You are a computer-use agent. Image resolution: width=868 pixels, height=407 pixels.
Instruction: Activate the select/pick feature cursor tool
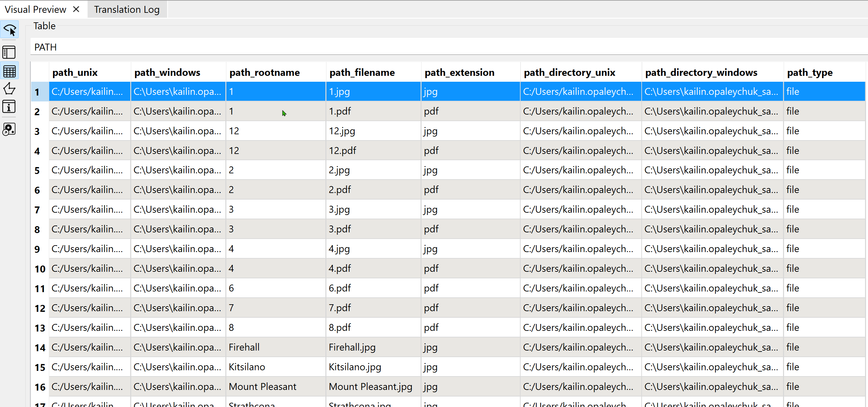click(x=10, y=30)
